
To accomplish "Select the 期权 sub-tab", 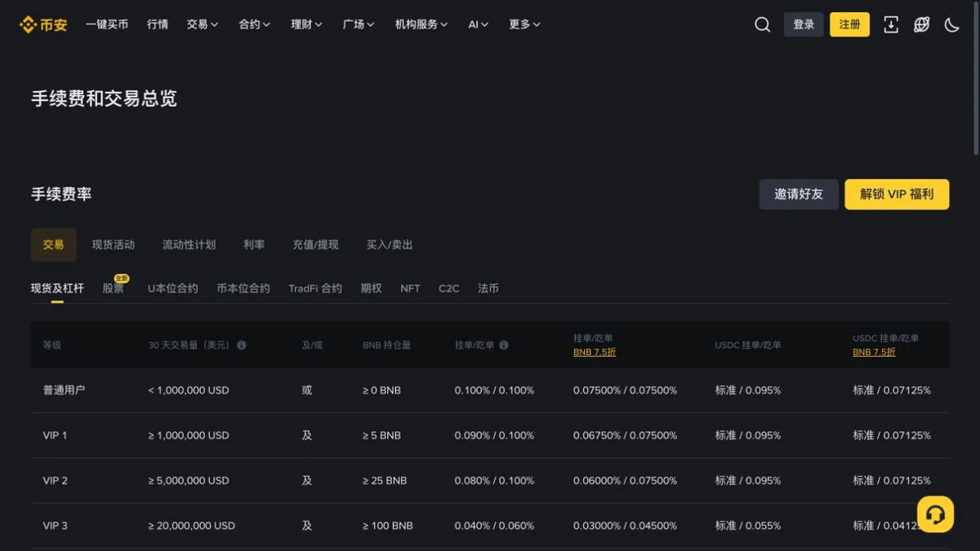I will click(372, 288).
